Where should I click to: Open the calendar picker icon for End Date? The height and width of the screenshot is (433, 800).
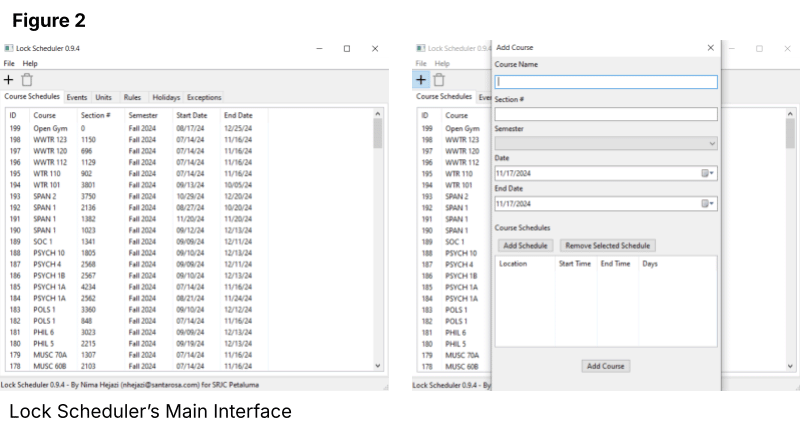pyautogui.click(x=706, y=204)
